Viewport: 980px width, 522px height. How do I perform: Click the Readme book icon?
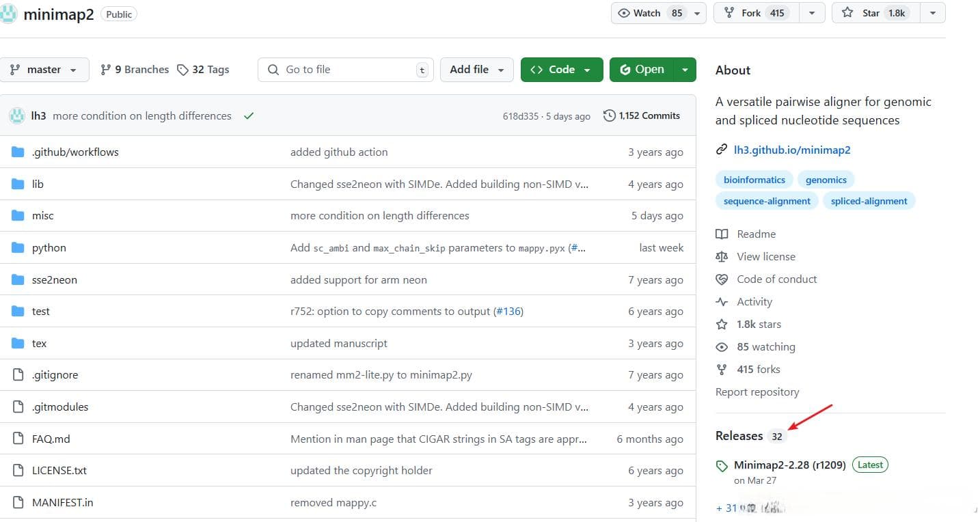[722, 234]
